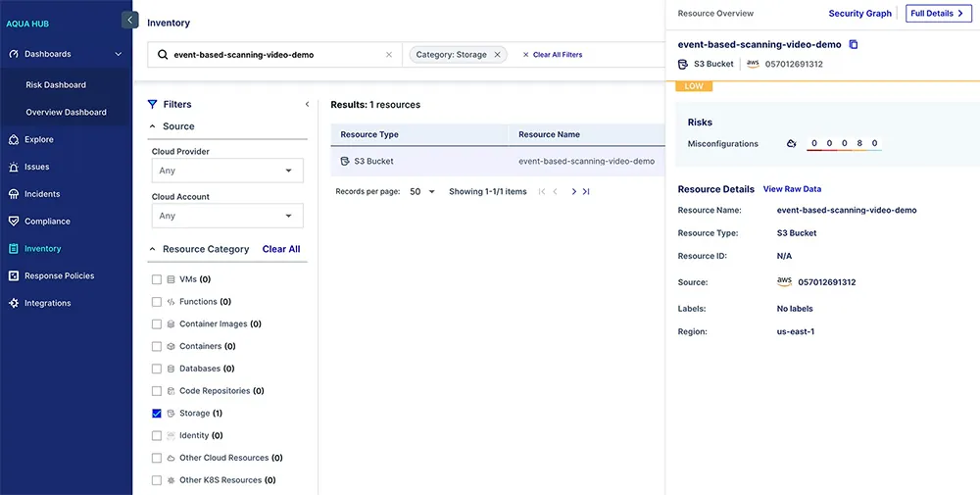Expand the Dashboards menu chevron

tap(119, 54)
